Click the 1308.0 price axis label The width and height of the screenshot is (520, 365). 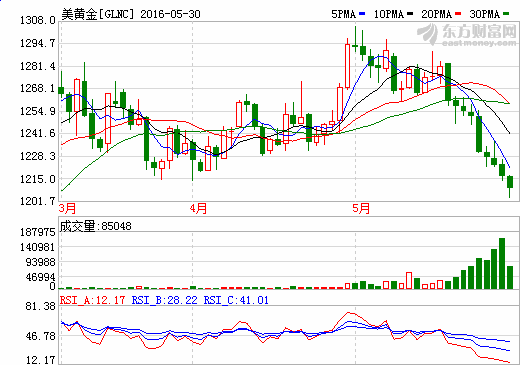38,21
